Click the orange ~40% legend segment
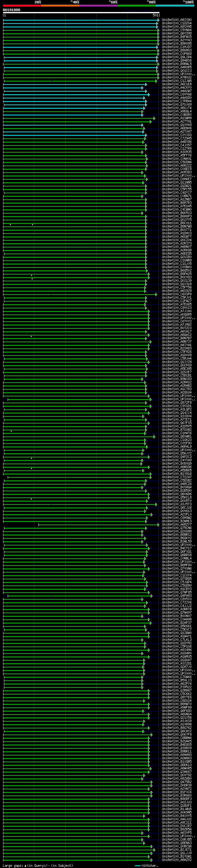The height and width of the screenshot is (868, 197). [60, 6]
